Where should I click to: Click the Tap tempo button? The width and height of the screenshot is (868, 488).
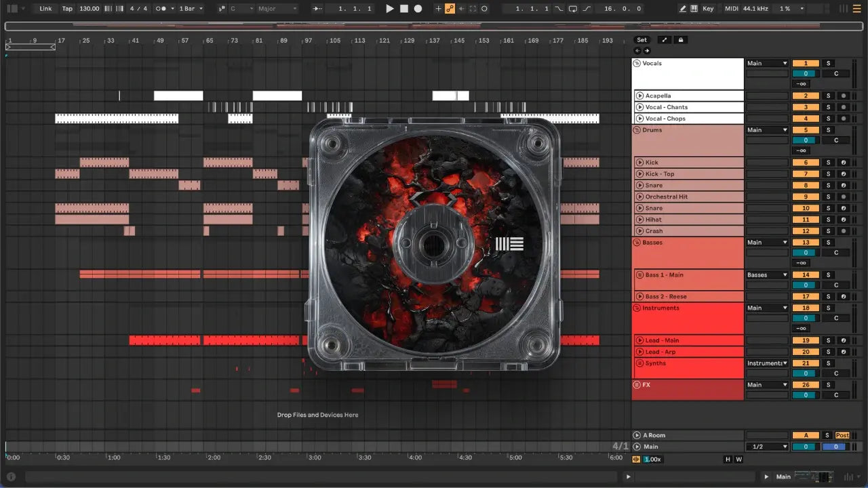[x=67, y=9]
